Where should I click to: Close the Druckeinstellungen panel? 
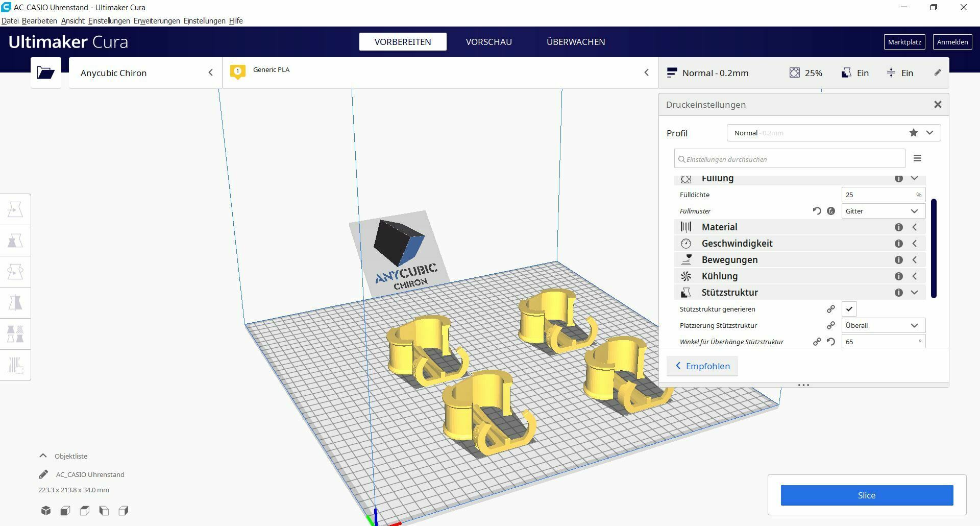[x=938, y=105]
